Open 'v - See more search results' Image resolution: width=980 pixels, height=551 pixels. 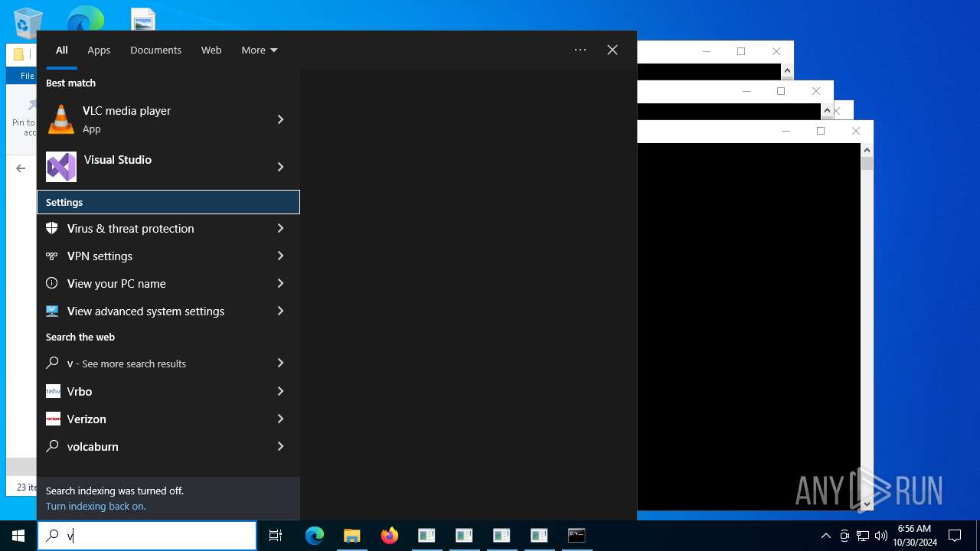click(168, 364)
